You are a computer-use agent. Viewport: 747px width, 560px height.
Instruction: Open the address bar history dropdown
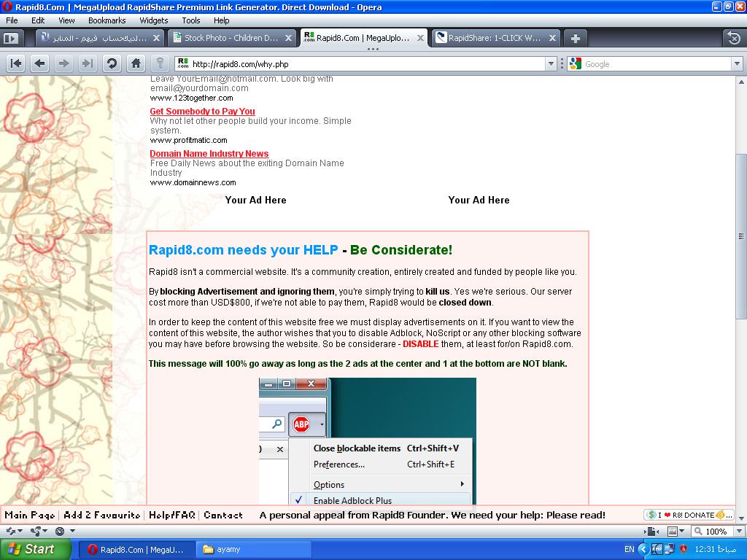tap(551, 64)
